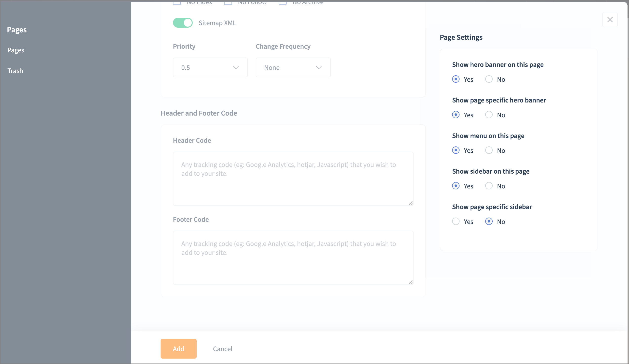Open Pages item in sidebar menu
Screen dimensions: 629x364
(x=16, y=50)
